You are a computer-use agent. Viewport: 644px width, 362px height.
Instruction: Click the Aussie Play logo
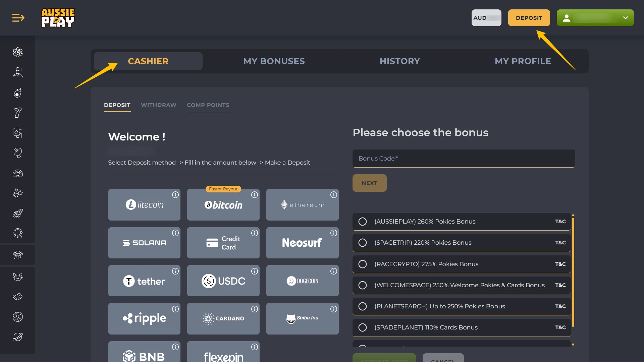[x=58, y=18]
